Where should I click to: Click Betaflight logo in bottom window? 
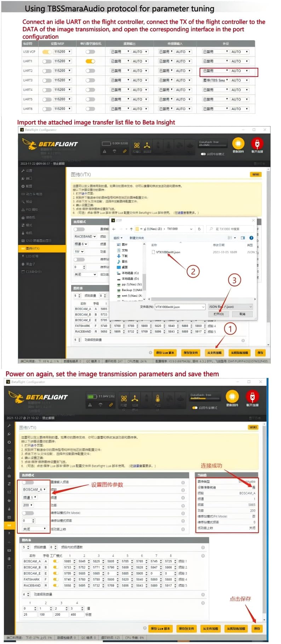[x=38, y=398]
